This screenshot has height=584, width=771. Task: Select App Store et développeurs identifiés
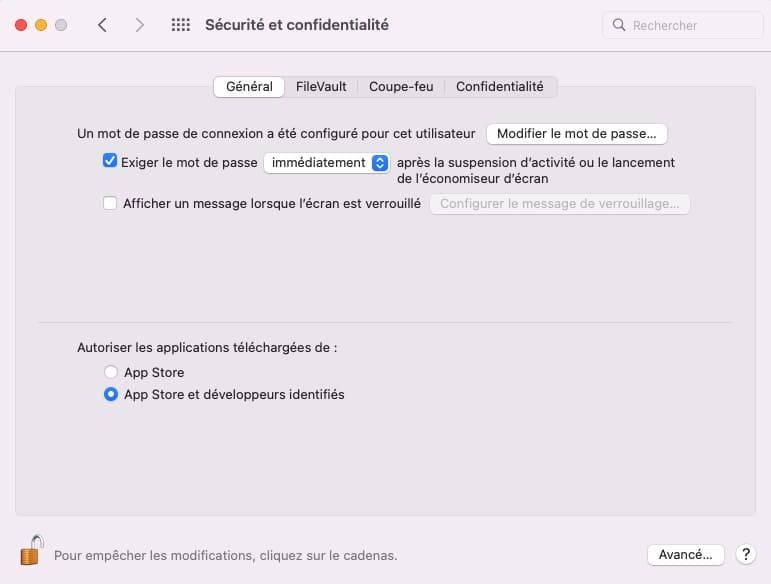click(x=111, y=394)
